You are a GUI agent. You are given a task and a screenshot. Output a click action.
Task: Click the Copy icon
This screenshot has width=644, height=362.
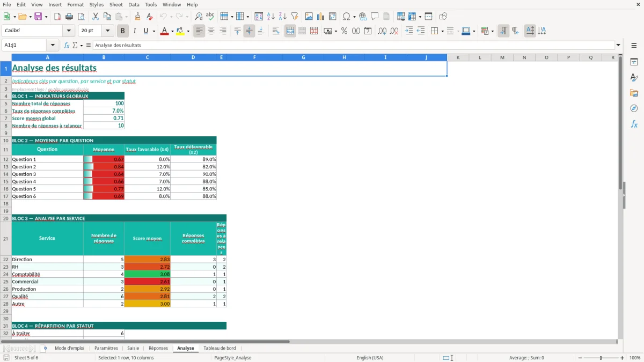pos(107,17)
